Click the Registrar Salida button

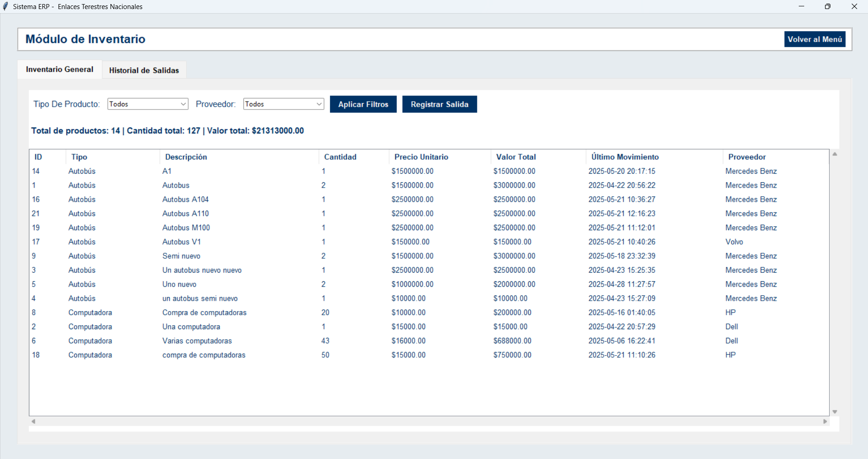pyautogui.click(x=439, y=104)
